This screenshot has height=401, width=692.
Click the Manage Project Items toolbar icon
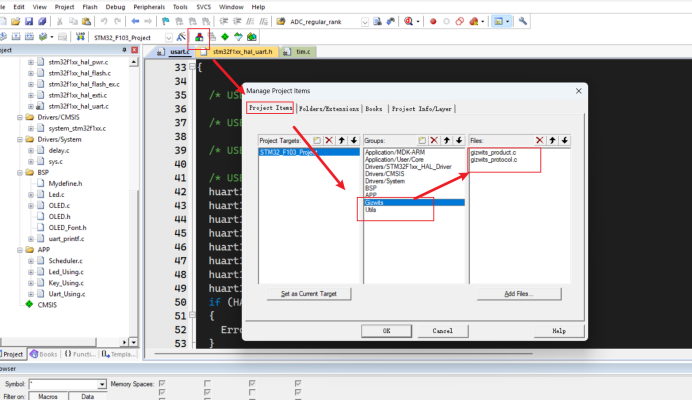tap(198, 37)
